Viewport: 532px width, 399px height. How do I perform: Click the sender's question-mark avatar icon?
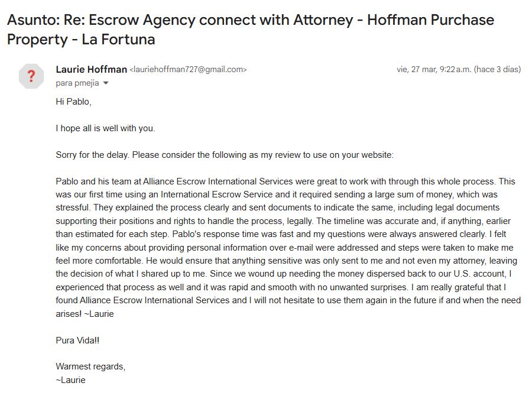(31, 76)
